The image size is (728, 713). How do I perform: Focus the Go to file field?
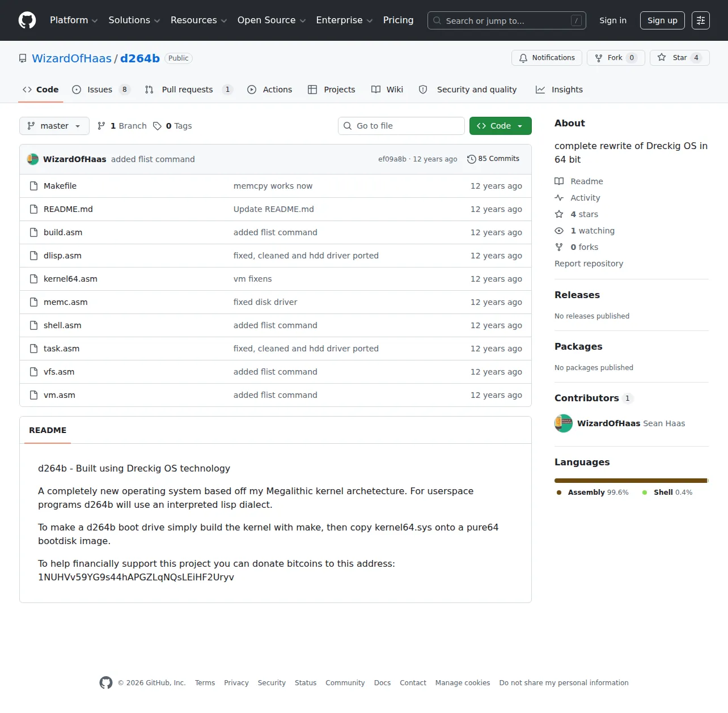click(401, 126)
